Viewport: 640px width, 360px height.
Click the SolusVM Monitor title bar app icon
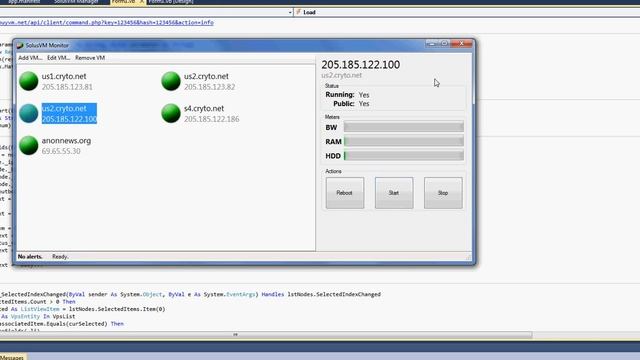(x=20, y=45)
